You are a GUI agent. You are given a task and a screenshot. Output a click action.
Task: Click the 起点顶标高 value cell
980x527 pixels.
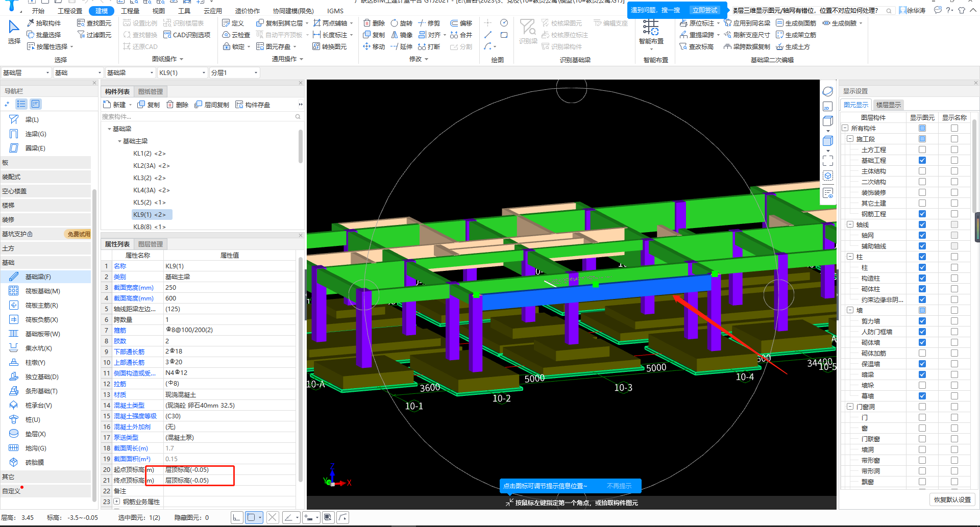230,469
